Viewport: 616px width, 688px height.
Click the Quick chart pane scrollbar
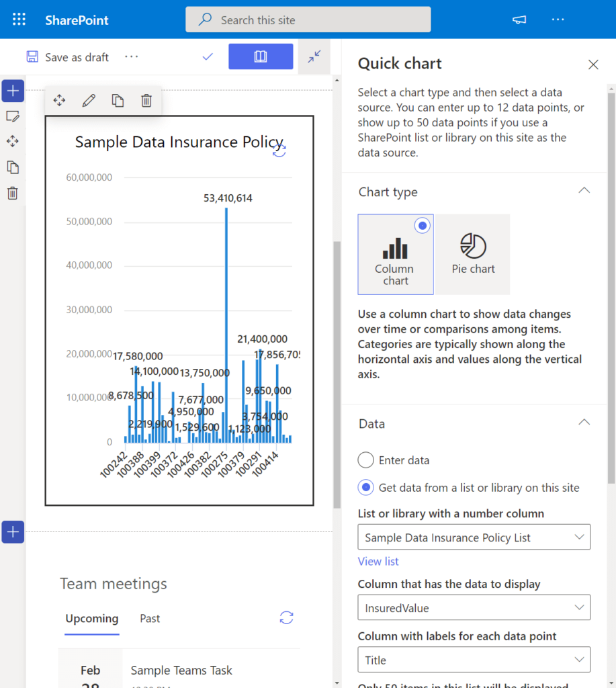(x=611, y=288)
